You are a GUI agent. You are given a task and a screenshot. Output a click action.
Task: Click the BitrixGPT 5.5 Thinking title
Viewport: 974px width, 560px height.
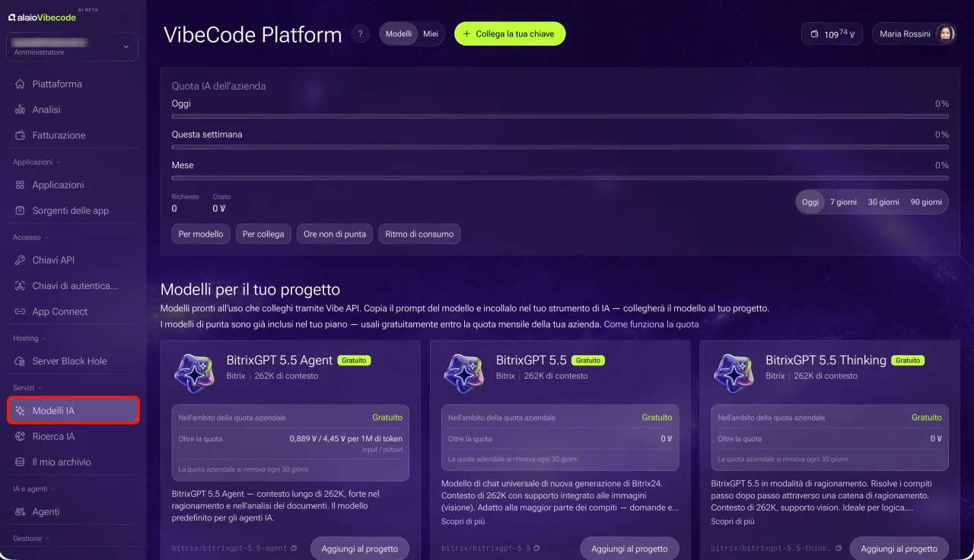click(826, 361)
